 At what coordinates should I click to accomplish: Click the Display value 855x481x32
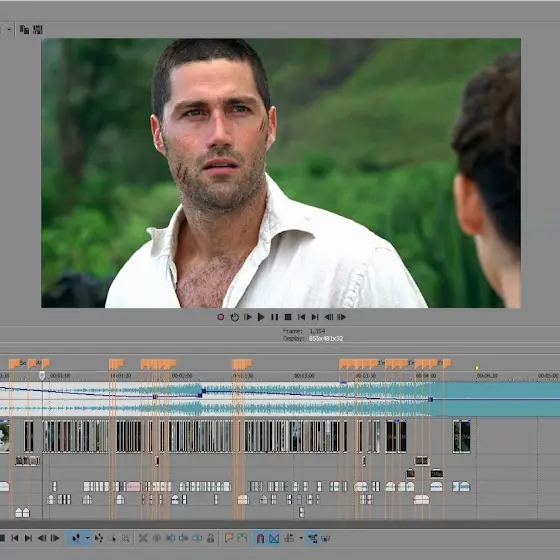click(x=326, y=339)
